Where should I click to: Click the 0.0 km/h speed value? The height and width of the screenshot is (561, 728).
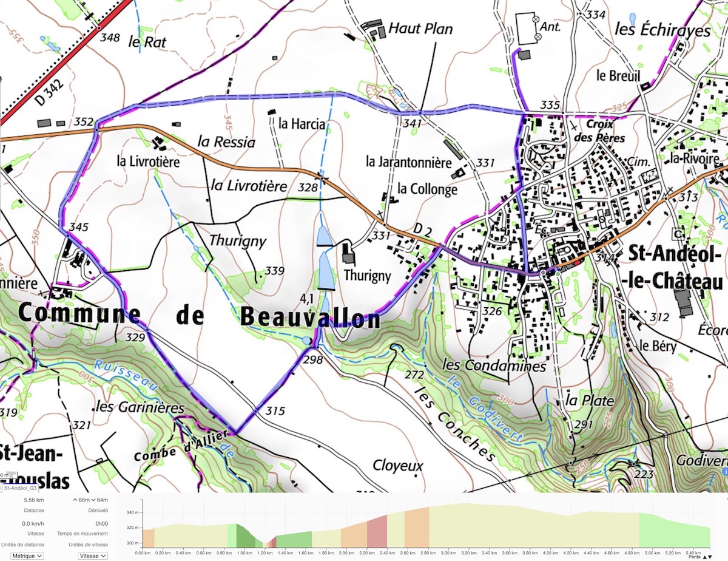(34, 523)
